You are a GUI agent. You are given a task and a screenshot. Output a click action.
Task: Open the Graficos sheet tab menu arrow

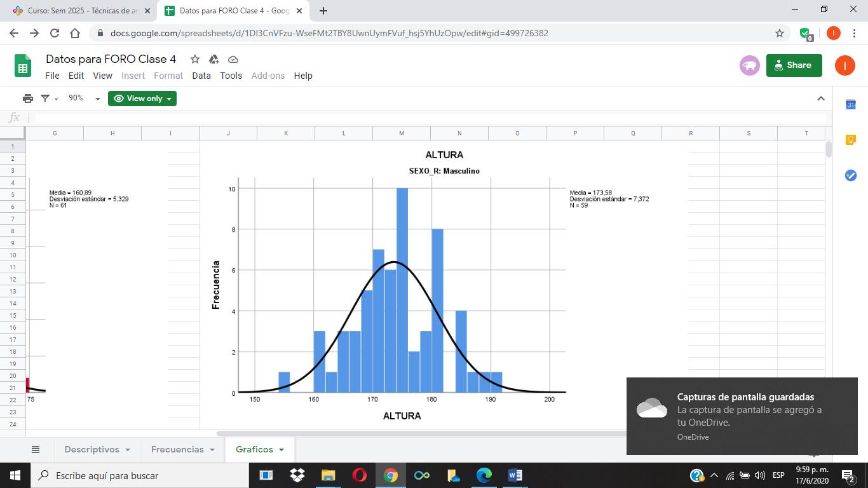[281, 450]
